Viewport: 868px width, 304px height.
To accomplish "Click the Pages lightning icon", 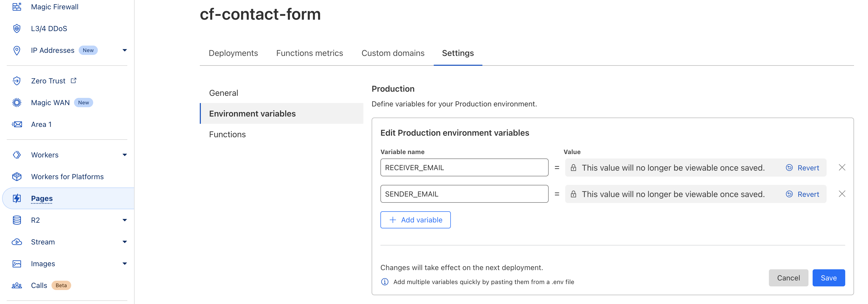I will [17, 198].
